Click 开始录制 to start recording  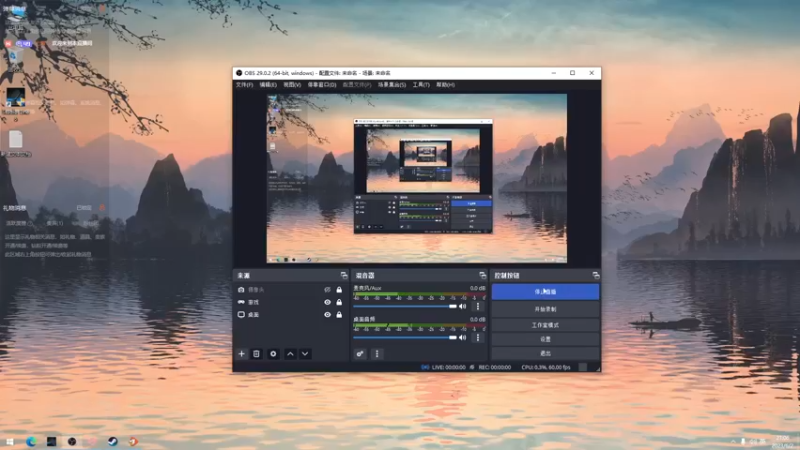pos(545,309)
